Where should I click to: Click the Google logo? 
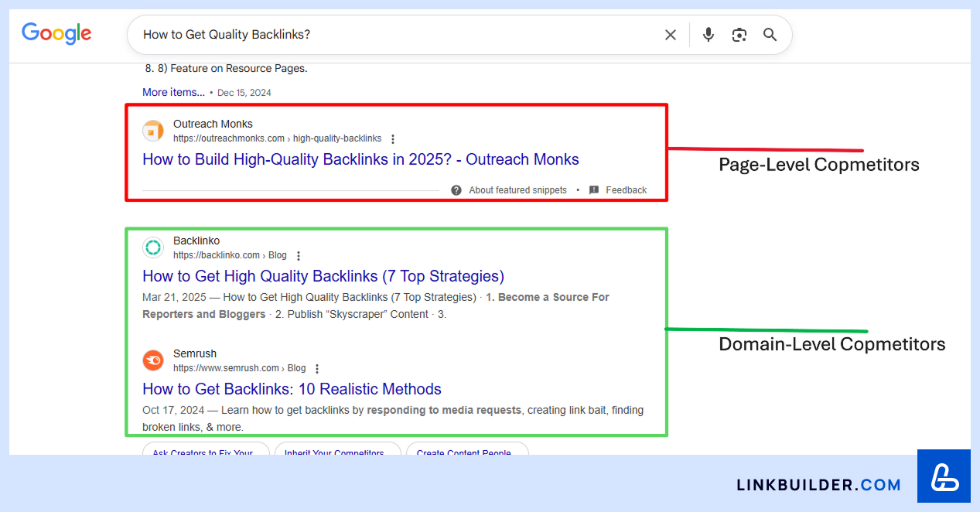(x=56, y=33)
